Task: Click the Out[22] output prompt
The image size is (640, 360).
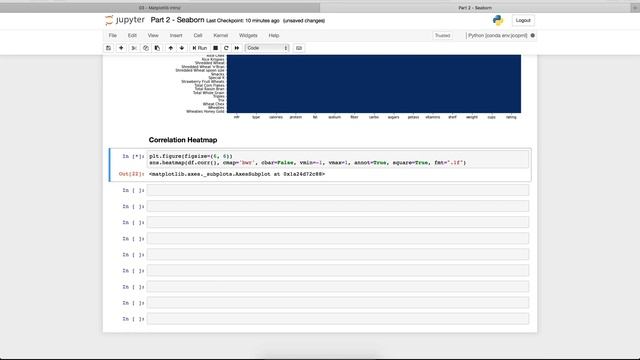Action: pos(131,174)
